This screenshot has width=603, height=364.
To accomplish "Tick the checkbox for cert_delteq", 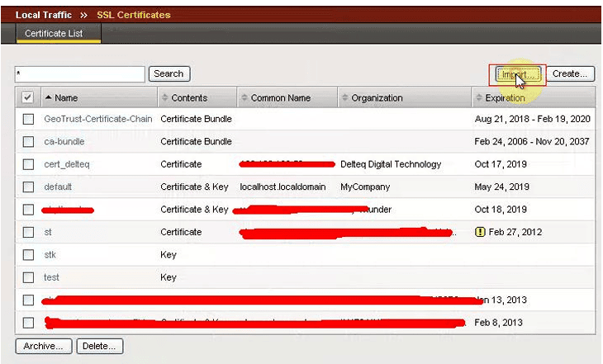I will point(28,164).
